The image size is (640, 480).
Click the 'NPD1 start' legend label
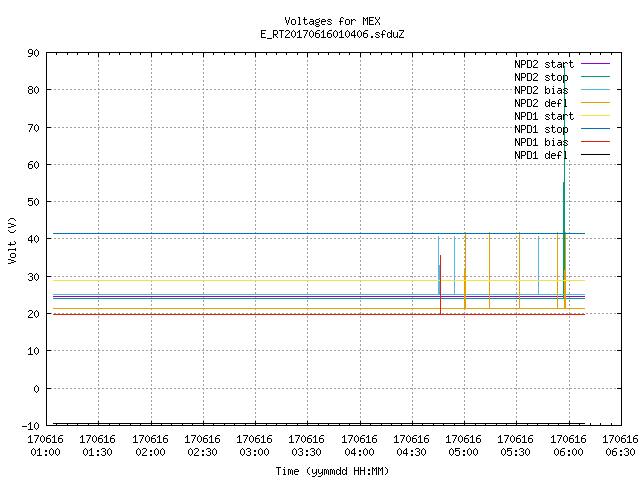click(544, 116)
